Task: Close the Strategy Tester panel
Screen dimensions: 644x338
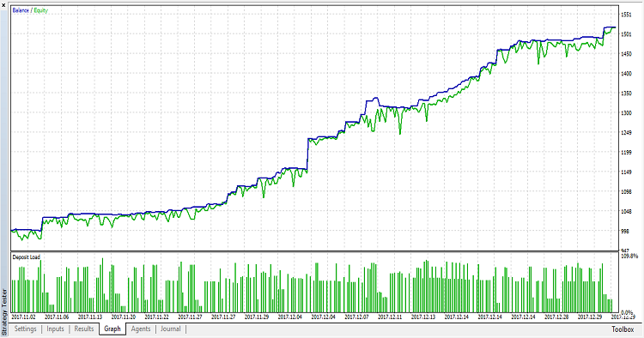Action: pos(3,5)
